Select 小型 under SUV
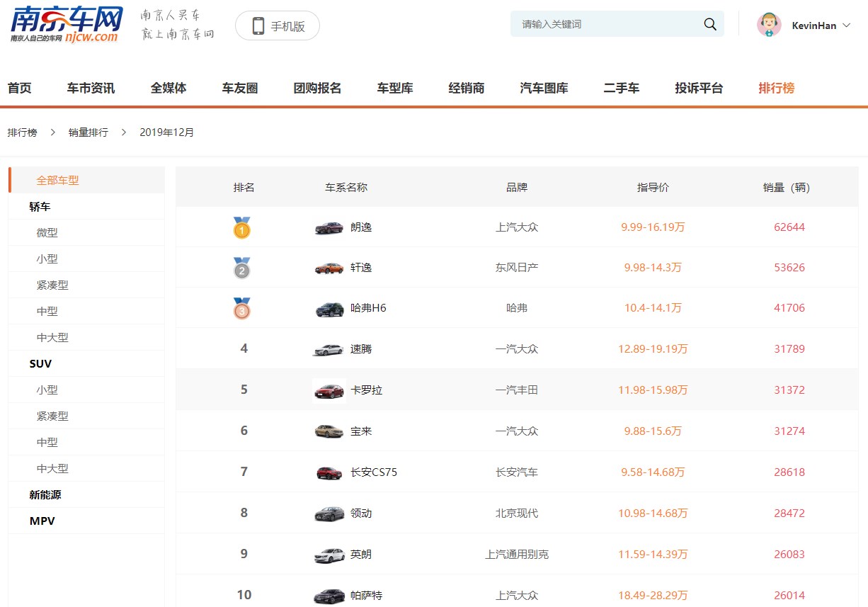 tap(47, 390)
